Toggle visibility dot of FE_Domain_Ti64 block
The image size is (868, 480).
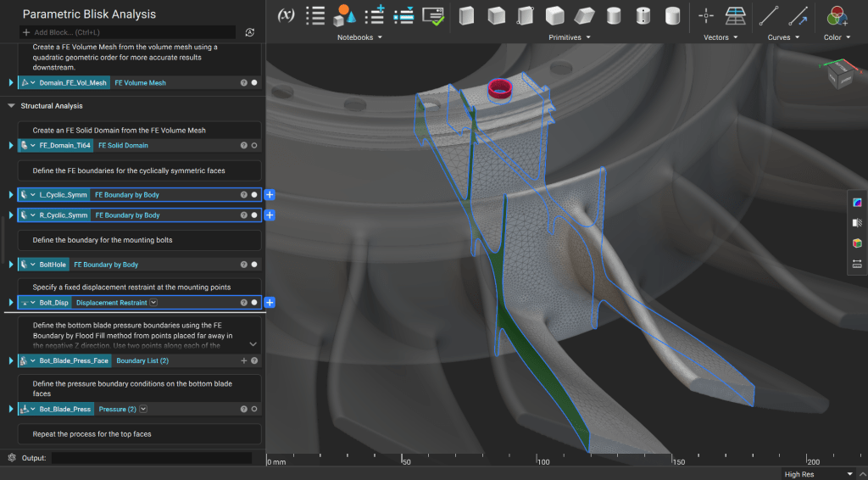254,146
